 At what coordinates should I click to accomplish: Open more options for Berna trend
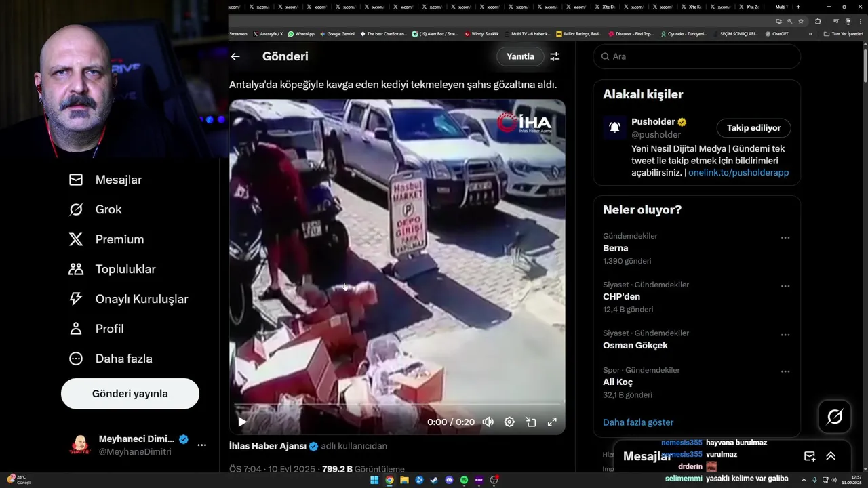[785, 238]
